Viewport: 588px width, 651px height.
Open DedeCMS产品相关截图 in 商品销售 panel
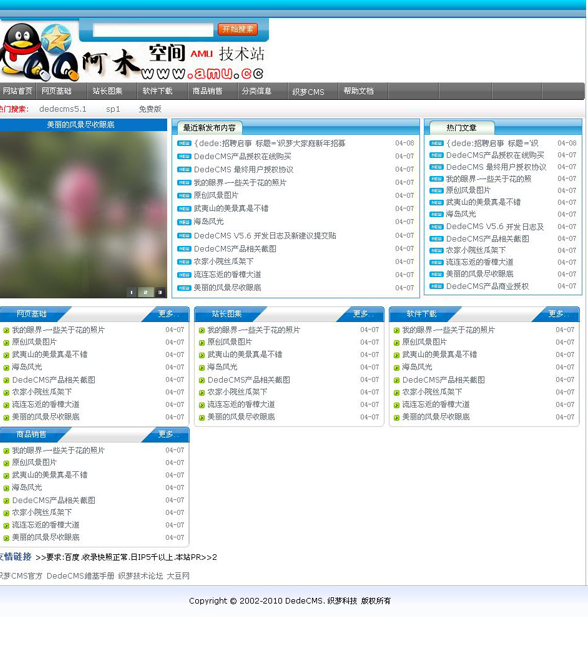pyautogui.click(x=54, y=500)
